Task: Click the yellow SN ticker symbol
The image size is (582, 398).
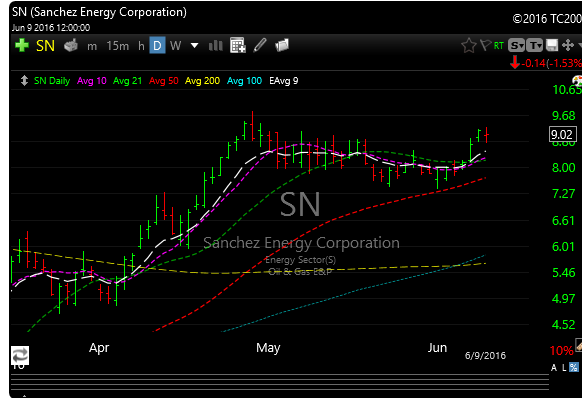Action: click(x=45, y=46)
